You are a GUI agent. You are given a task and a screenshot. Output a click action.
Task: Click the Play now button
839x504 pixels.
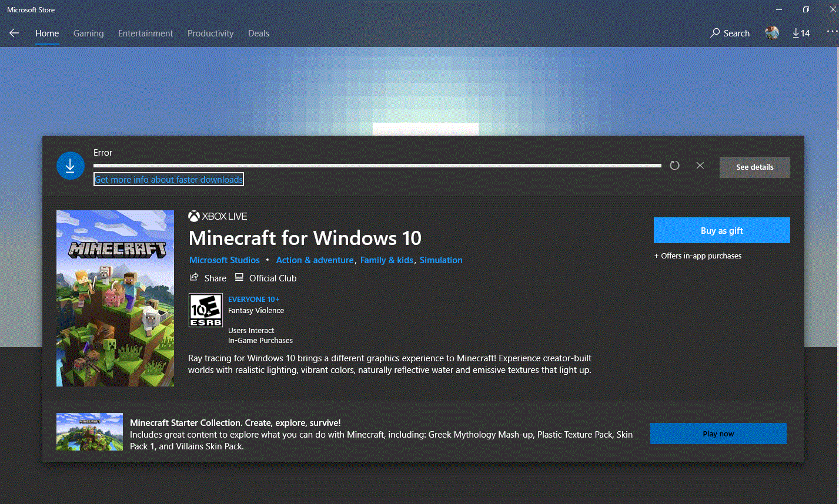tap(718, 434)
